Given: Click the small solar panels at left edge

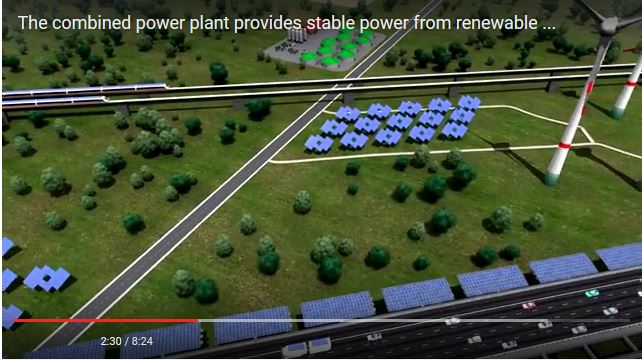Looking at the screenshot, I should (33, 278).
